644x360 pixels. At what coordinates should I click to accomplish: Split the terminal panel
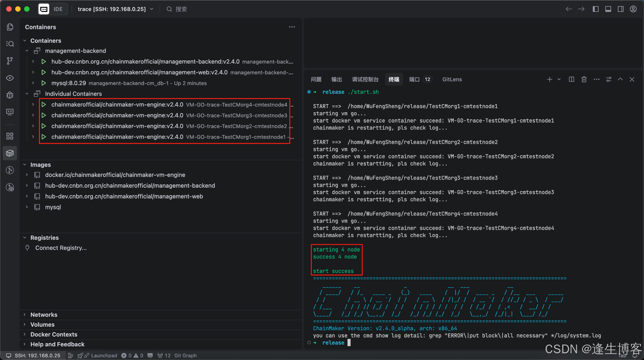tap(572, 79)
